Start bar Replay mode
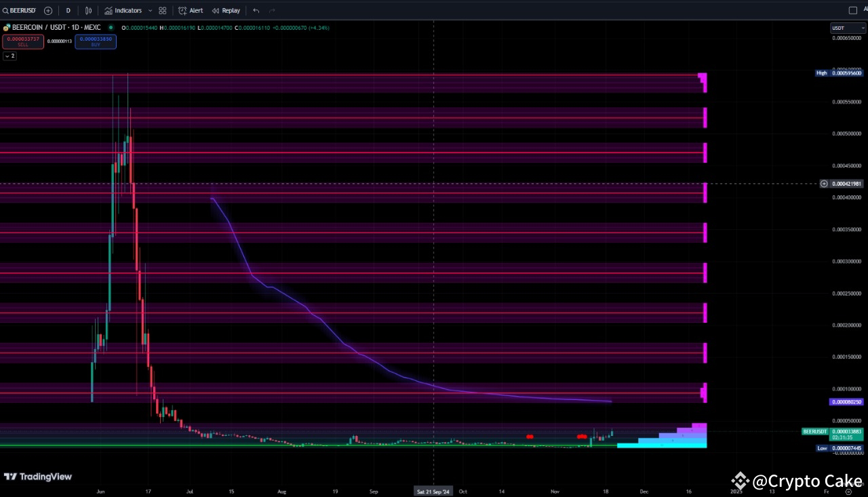The height and width of the screenshot is (497, 868). (x=226, y=10)
